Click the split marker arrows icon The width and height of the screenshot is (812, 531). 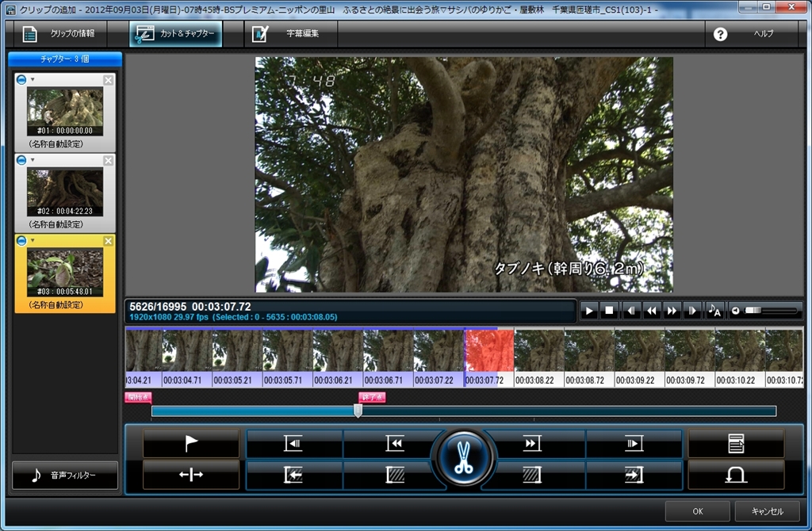click(x=191, y=474)
